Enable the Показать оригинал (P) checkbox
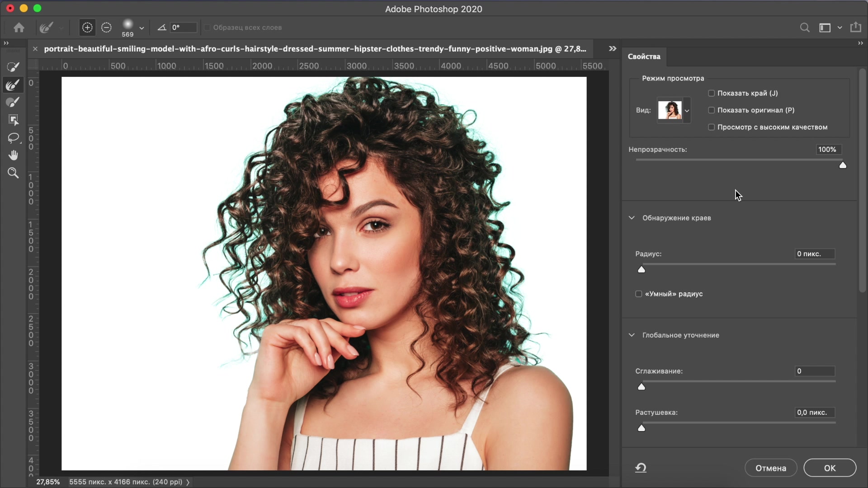The image size is (868, 488). 712,110
